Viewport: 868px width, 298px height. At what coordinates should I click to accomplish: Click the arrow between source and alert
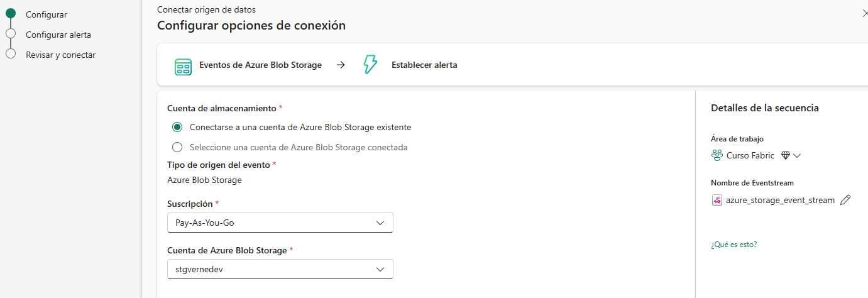tap(341, 65)
